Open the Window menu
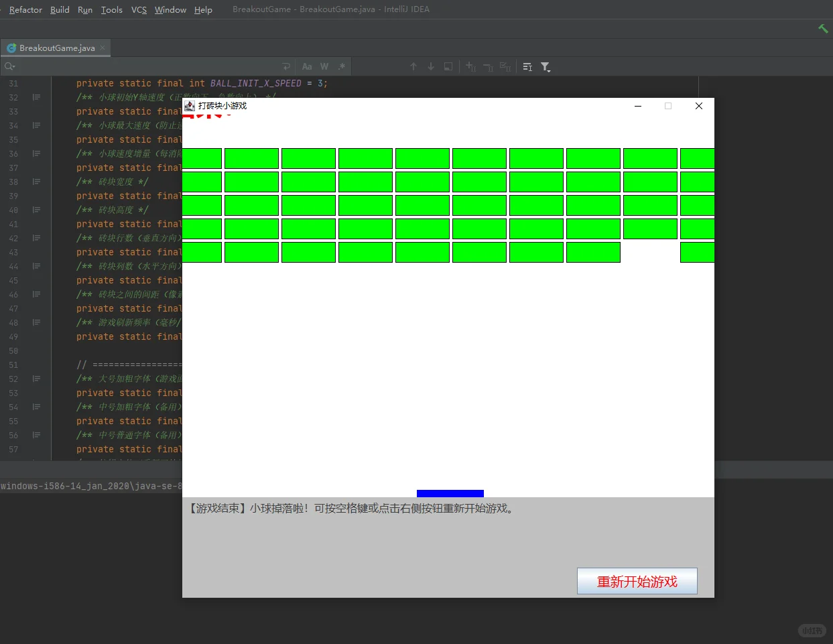Screen dimensions: 833x644 pyautogui.click(x=170, y=9)
